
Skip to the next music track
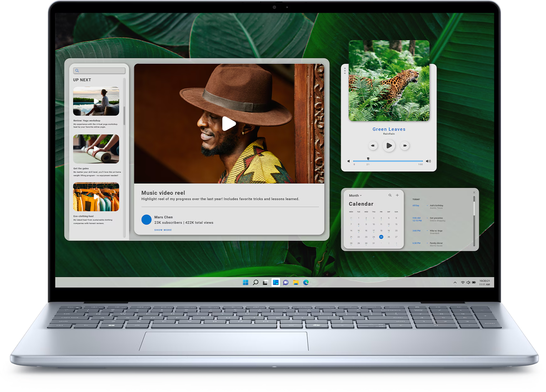click(405, 146)
